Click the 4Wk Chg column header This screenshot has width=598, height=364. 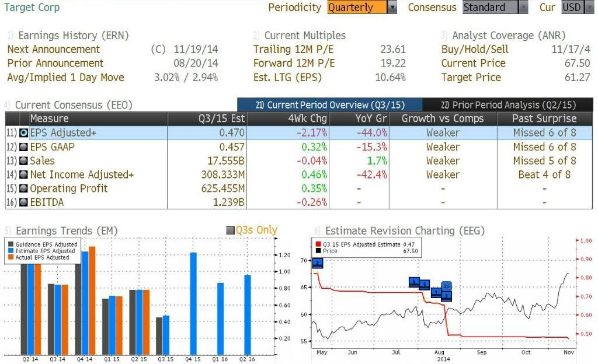(288, 118)
